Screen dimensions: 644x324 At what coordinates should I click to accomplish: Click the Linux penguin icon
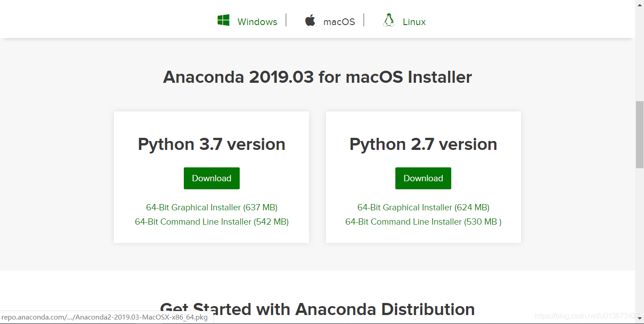[x=388, y=20]
